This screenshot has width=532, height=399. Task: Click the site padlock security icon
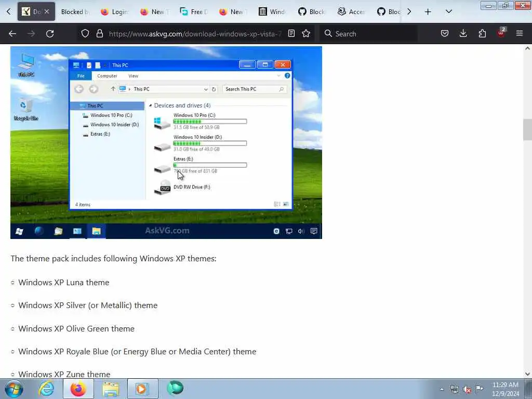[x=99, y=34]
